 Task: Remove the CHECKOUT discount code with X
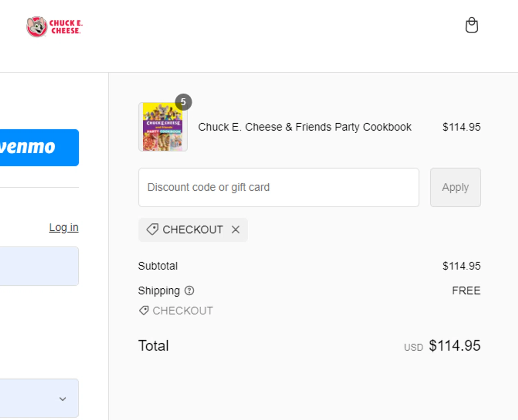(236, 230)
